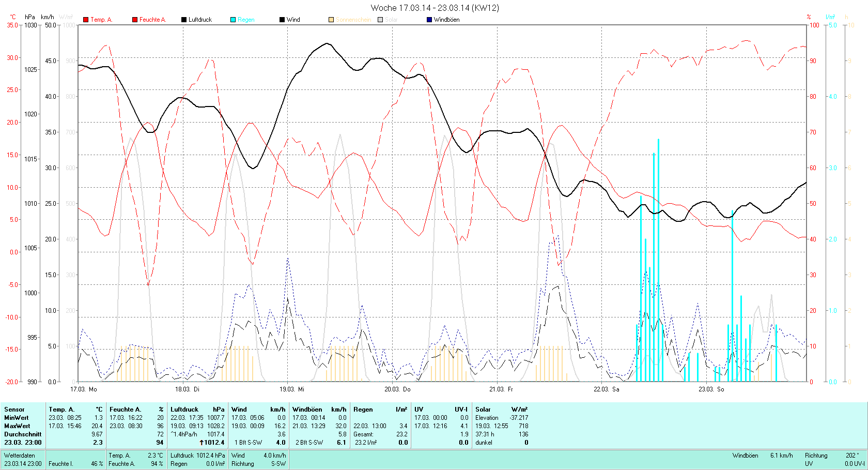Click the 21.03. Fr date label
Image resolution: width=868 pixels, height=470 pixels.
pyautogui.click(x=501, y=389)
